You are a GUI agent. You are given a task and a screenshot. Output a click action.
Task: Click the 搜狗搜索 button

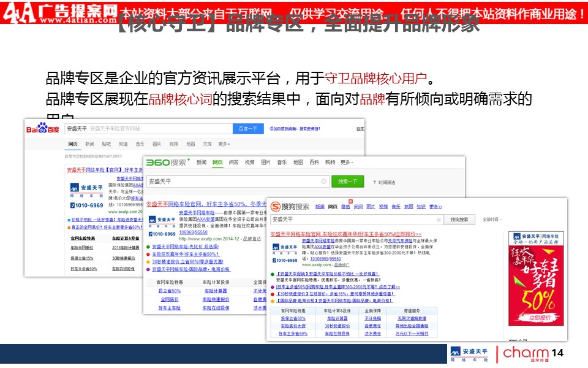click(459, 220)
